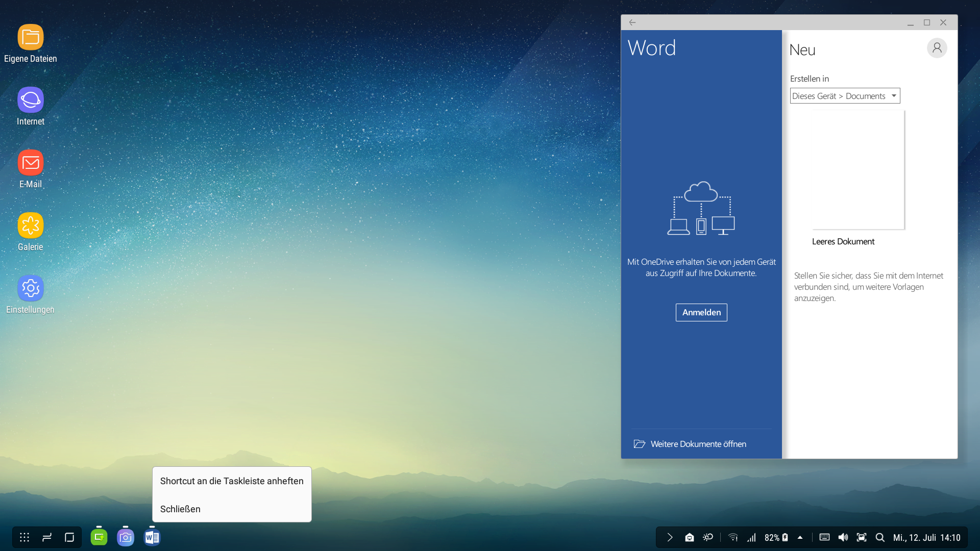The height and width of the screenshot is (551, 980).
Task: Open the account profile icon in Word
Action: 937,48
